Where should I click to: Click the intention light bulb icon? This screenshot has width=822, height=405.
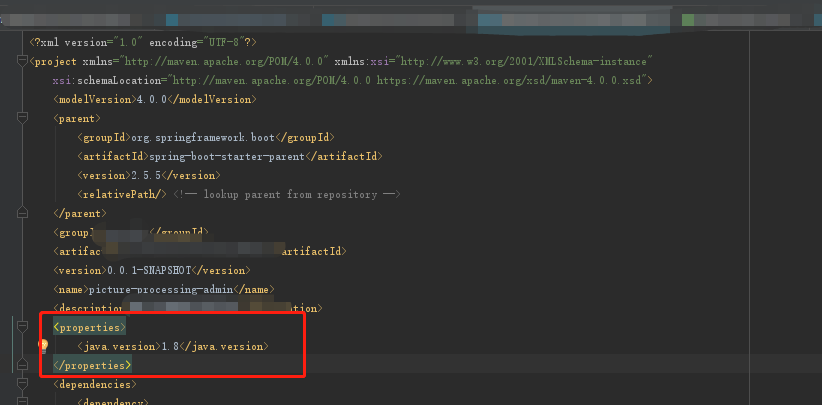[x=44, y=346]
